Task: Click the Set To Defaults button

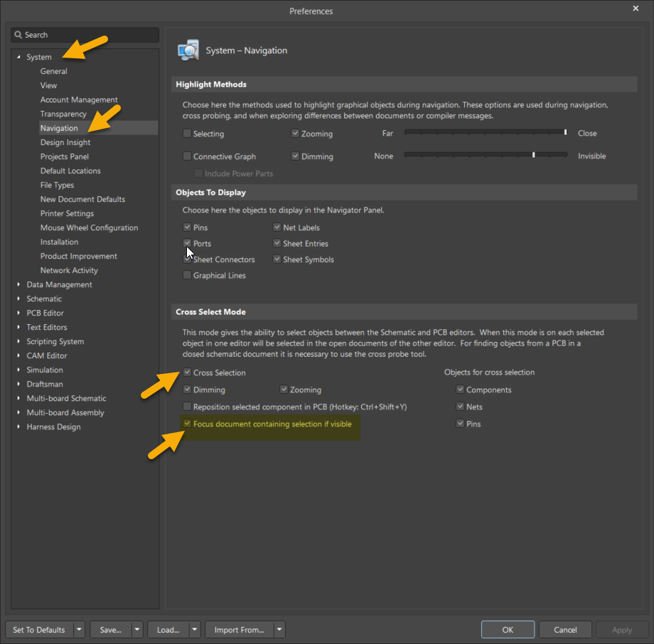Action: (39, 629)
